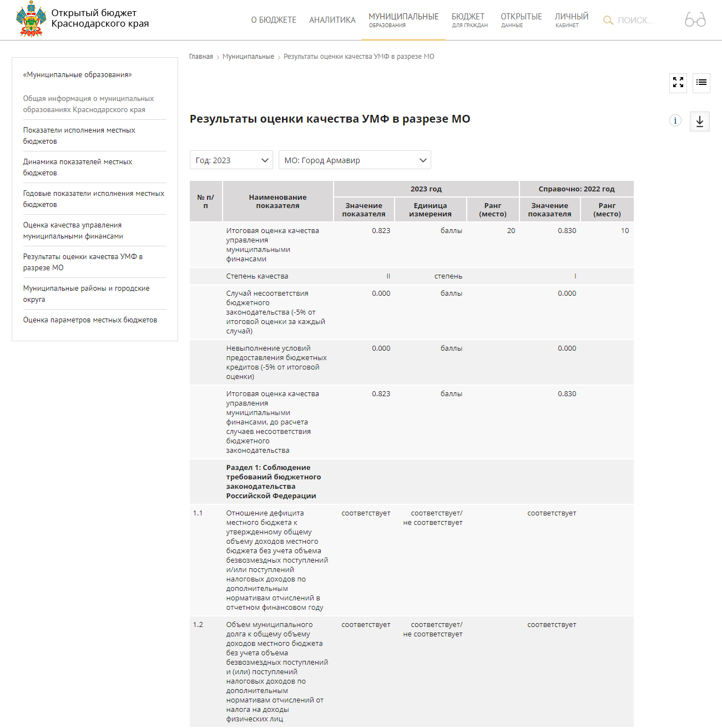722x728 pixels.
Task: Toggle the visually impaired glasses icon
Action: coord(695,20)
